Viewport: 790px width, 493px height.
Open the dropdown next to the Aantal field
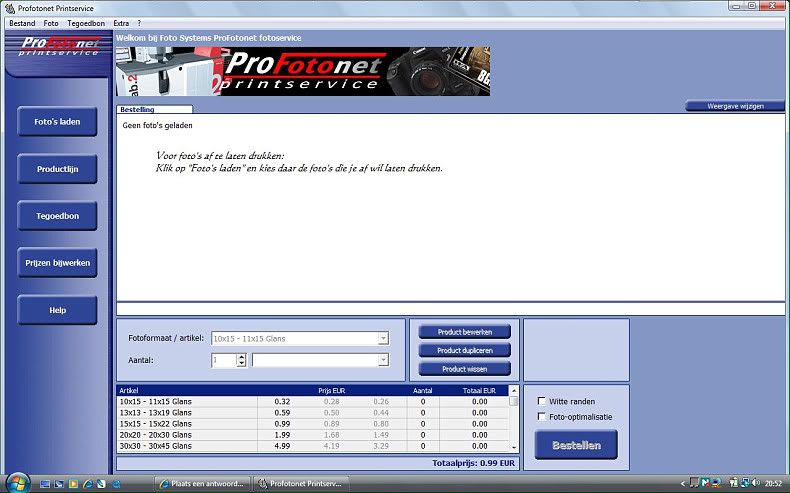[x=383, y=360]
